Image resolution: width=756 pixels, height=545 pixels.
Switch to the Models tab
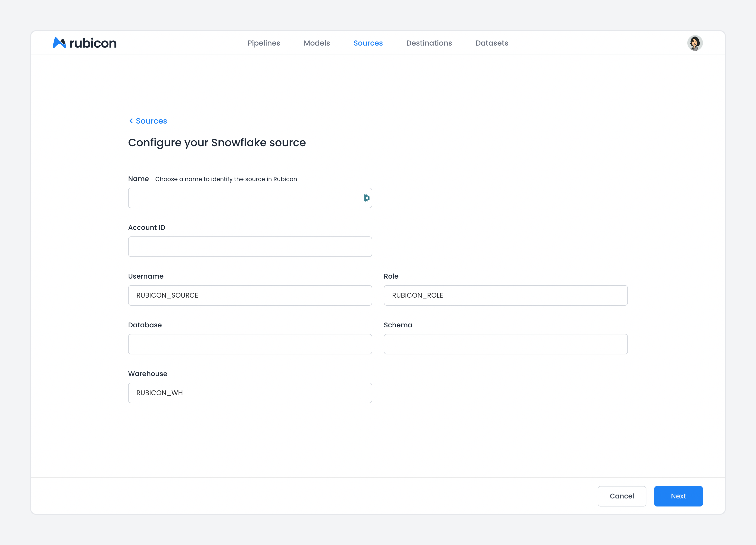point(317,43)
